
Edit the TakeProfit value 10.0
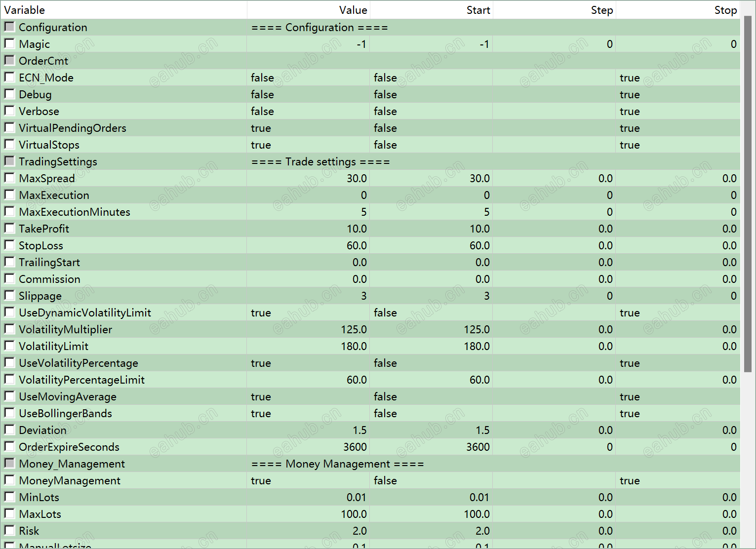(308, 229)
